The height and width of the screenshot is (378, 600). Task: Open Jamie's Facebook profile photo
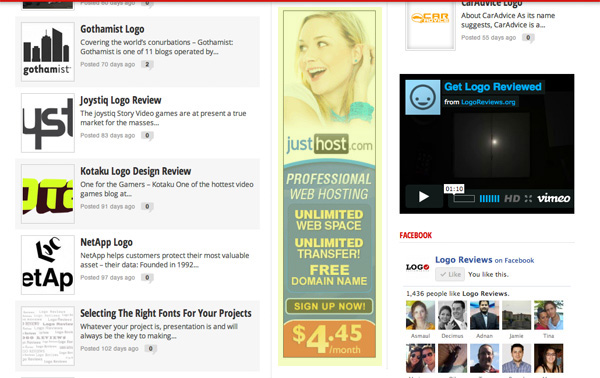(x=517, y=315)
